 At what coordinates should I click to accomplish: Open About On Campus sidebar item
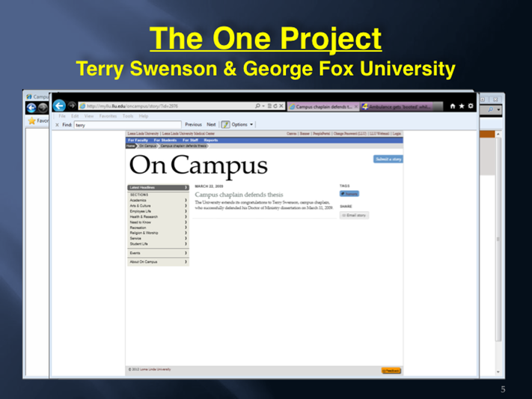[158, 262]
